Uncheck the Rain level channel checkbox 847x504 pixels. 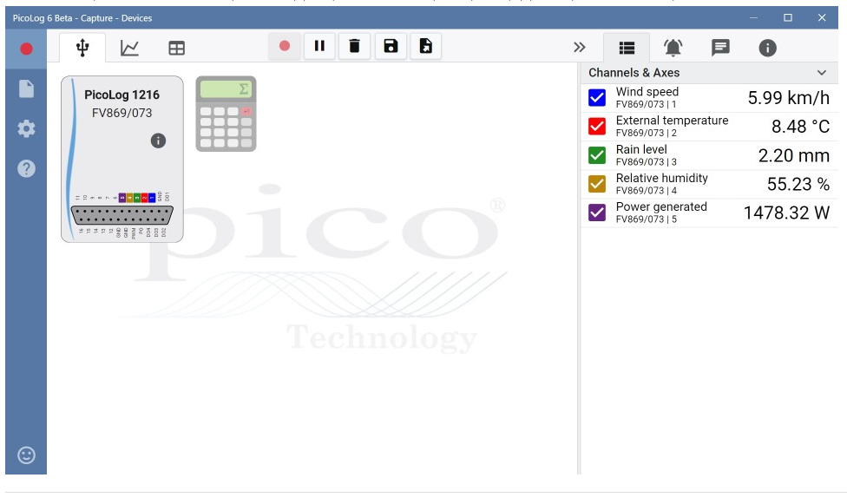click(597, 155)
